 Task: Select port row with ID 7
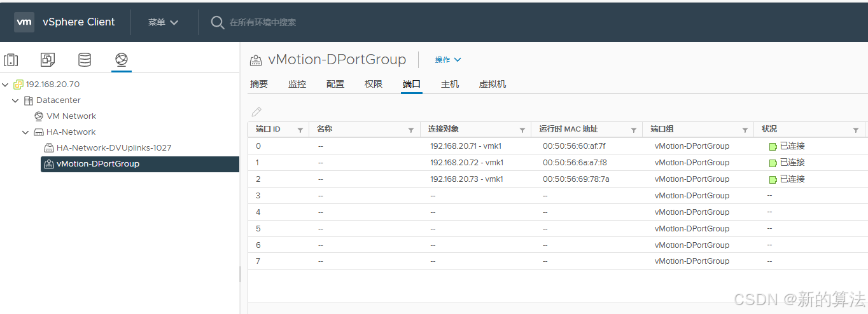click(557, 261)
